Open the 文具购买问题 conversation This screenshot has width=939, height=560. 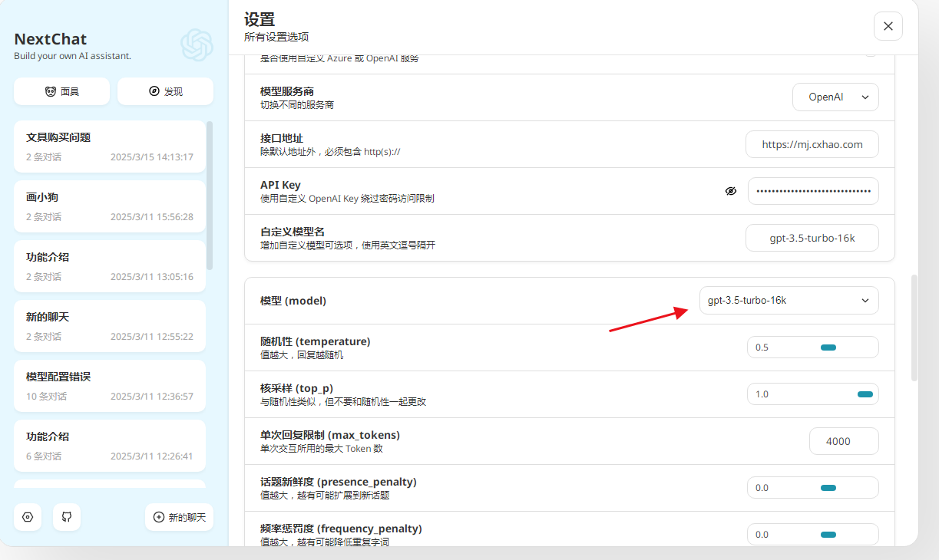(x=110, y=147)
